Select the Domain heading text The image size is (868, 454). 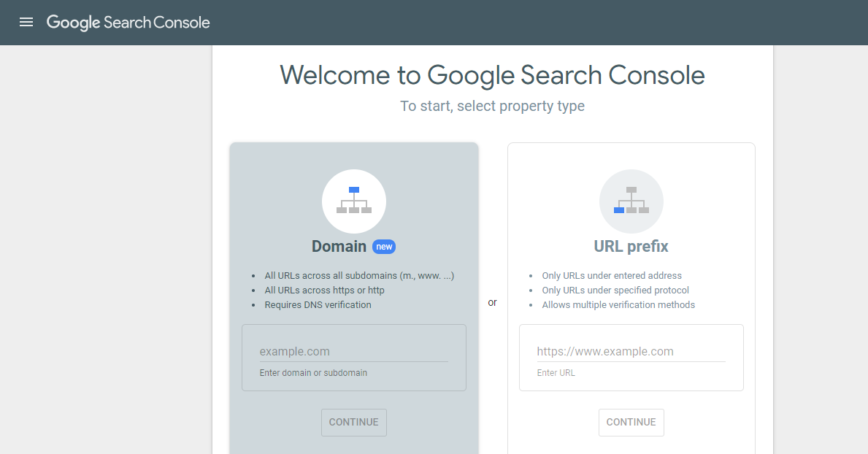[339, 247]
